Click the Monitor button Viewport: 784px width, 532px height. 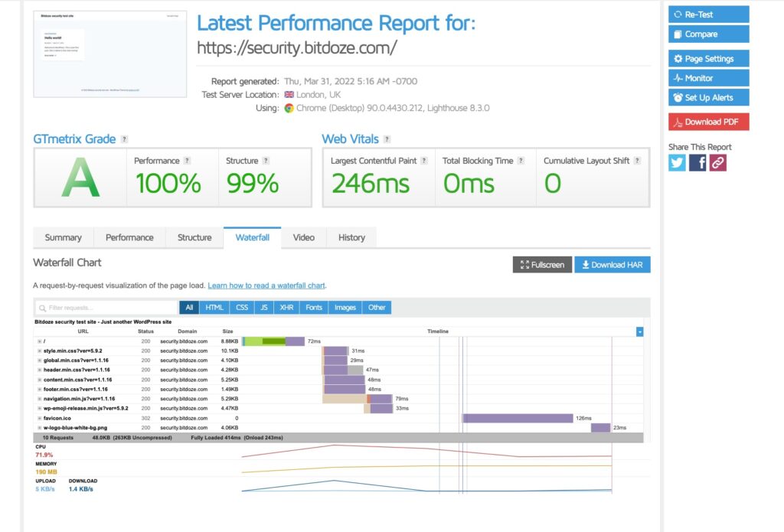(x=708, y=78)
